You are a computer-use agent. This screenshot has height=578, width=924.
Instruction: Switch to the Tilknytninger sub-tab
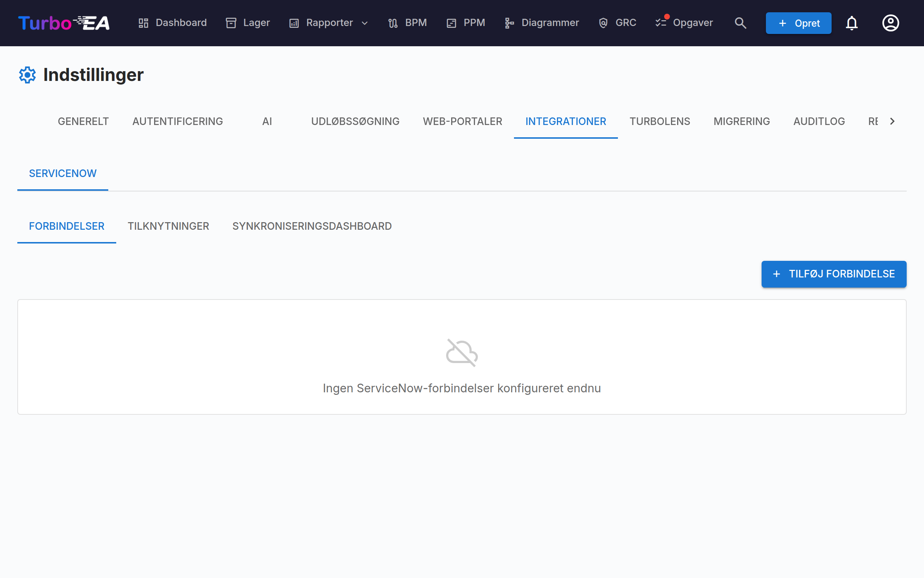[168, 226]
